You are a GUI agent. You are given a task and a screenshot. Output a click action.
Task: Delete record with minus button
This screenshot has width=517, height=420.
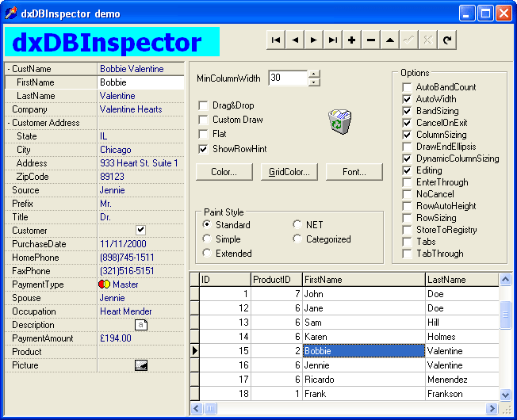tap(371, 40)
